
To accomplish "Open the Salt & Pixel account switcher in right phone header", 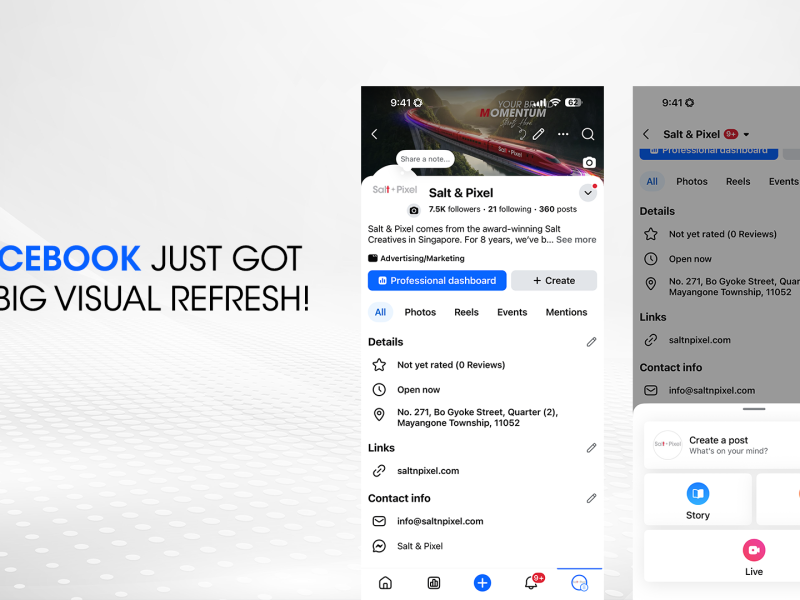I will click(x=705, y=134).
